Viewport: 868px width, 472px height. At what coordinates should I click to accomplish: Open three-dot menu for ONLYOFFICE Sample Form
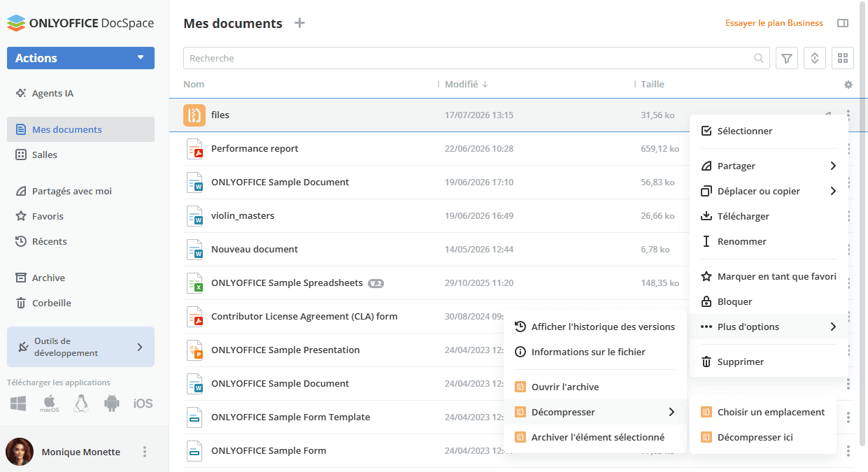[848, 451]
